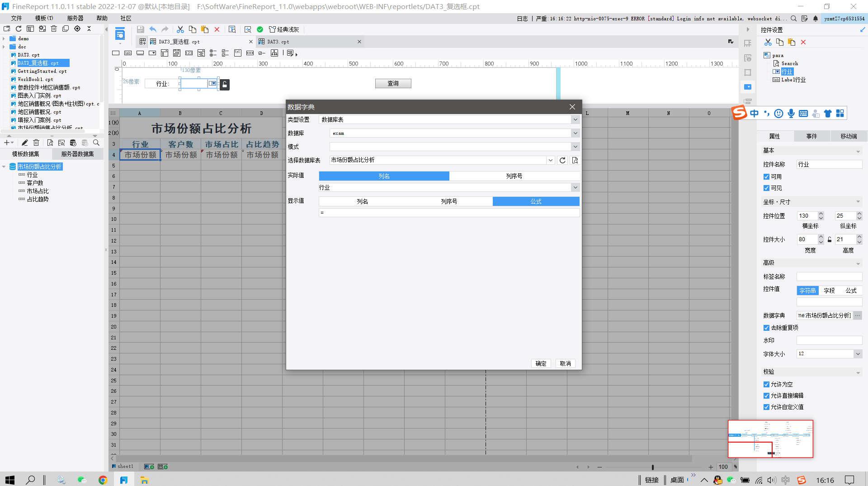Open the 服务器 menu

[75, 18]
